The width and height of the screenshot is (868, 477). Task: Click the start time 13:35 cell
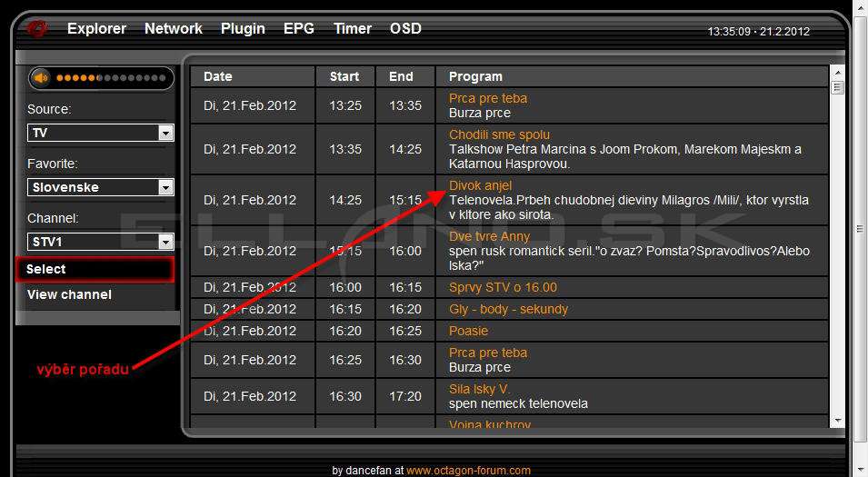[x=345, y=149]
